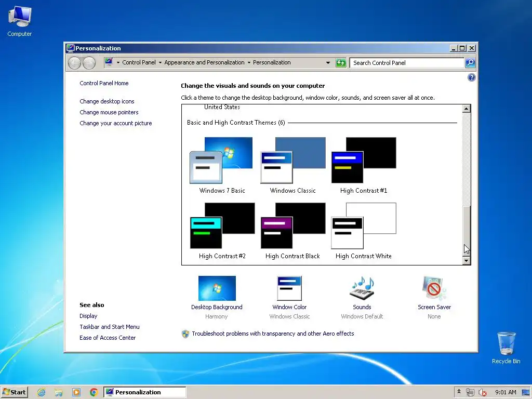Image resolution: width=532 pixels, height=399 pixels.
Task: Open Ease of Access Center link
Action: click(108, 338)
